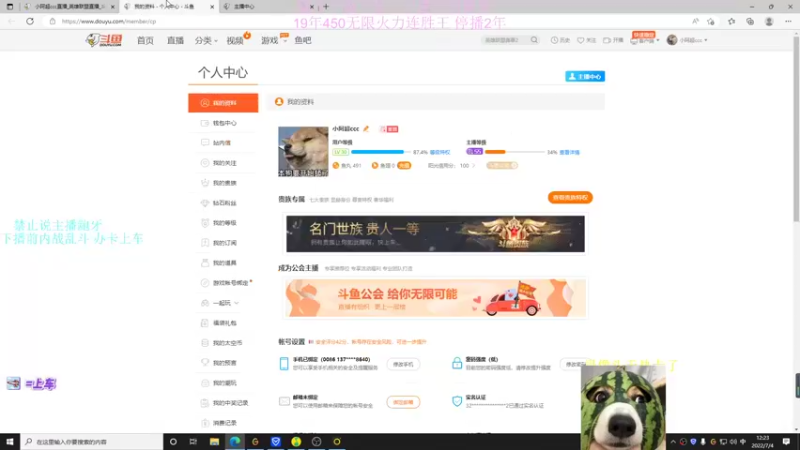This screenshot has height=450, width=800.
Task: Click the real-name shield icon
Action: tap(457, 401)
